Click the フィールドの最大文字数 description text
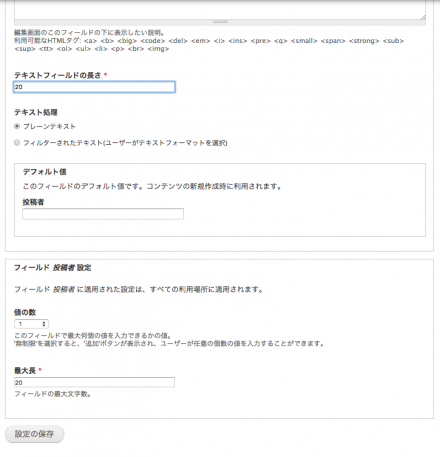The height and width of the screenshot is (457, 440). 53,394
